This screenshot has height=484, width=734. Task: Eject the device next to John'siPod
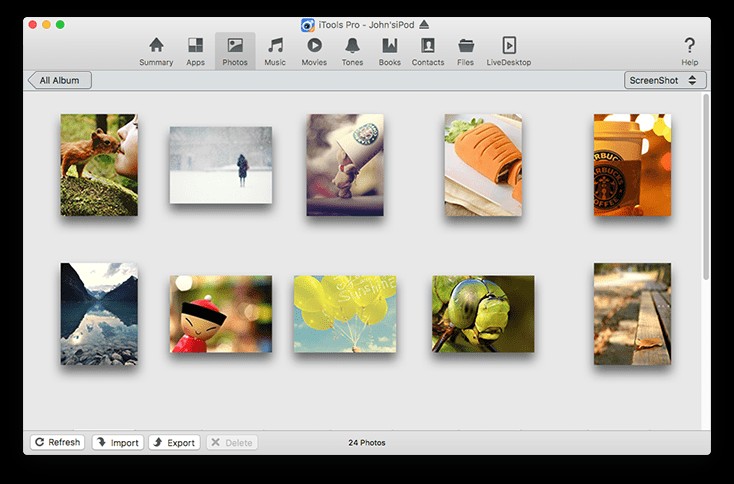click(x=424, y=24)
